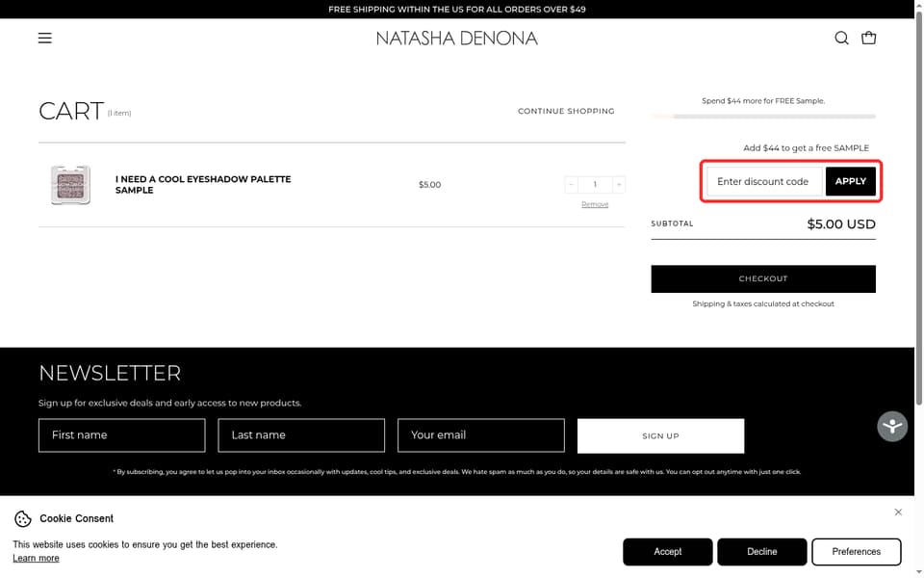The image size is (924, 578).
Task: Click the Natasha Denona logo
Action: point(456,39)
